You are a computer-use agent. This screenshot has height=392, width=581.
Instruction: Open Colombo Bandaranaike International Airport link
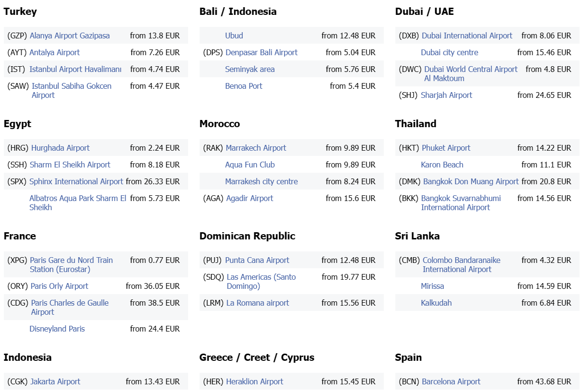[461, 261]
